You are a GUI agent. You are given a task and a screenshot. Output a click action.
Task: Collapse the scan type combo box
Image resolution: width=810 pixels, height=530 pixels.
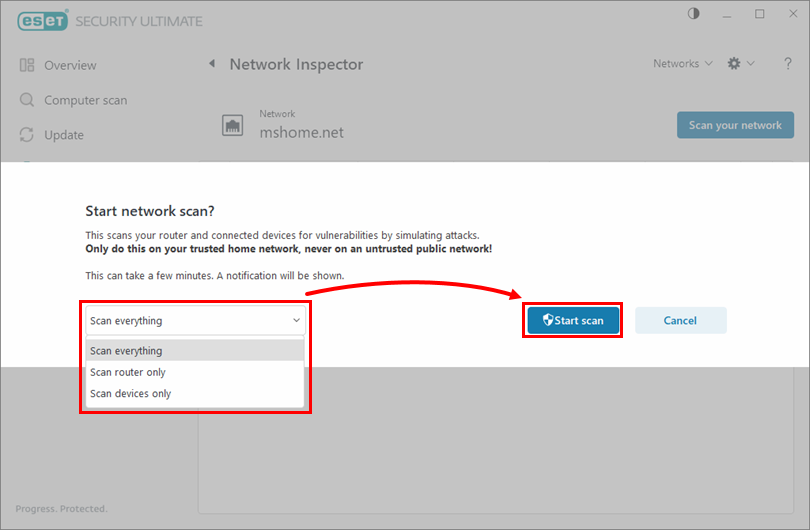coord(194,321)
